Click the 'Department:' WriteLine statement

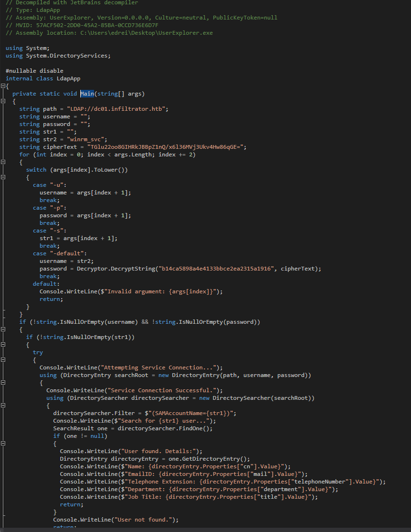pyautogui.click(x=199, y=489)
